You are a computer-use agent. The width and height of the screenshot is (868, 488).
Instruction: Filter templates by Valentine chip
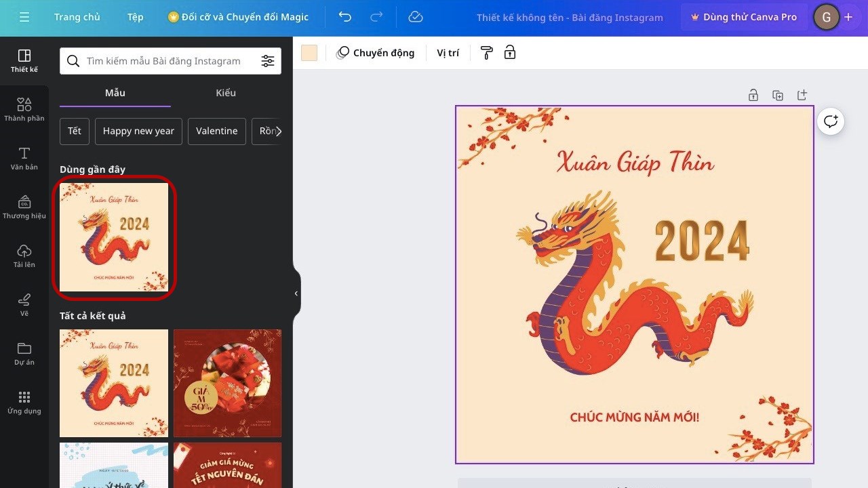(217, 131)
